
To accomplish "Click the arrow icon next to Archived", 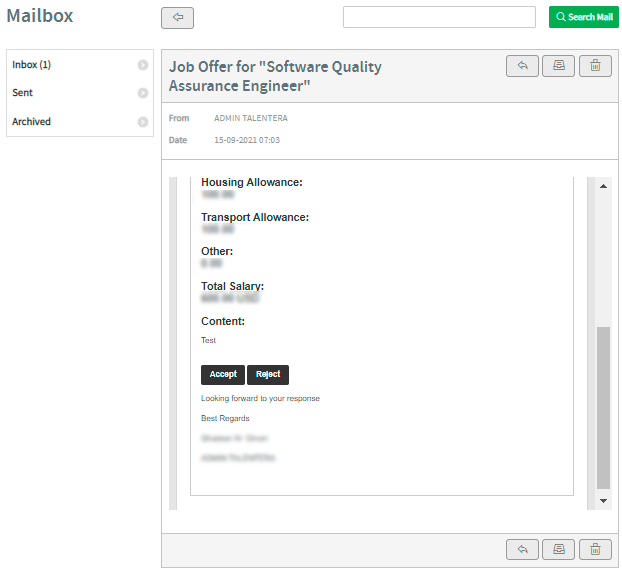I will 143,122.
